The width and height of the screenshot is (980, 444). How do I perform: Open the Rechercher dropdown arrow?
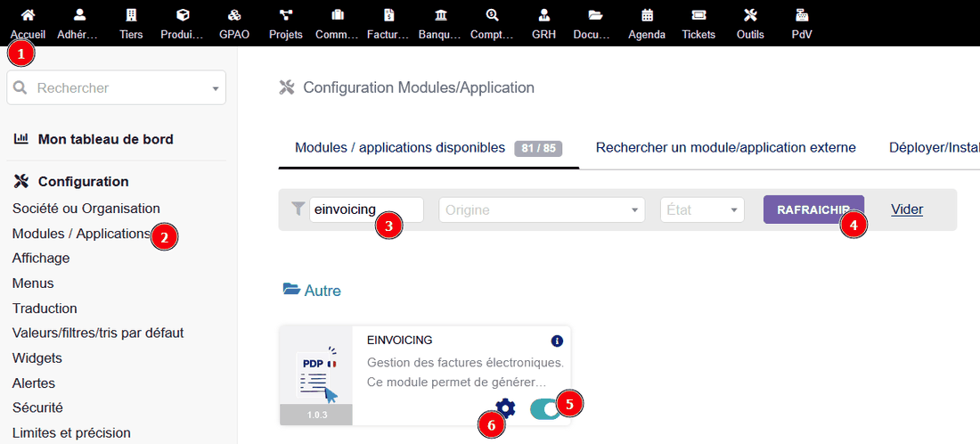pos(216,88)
